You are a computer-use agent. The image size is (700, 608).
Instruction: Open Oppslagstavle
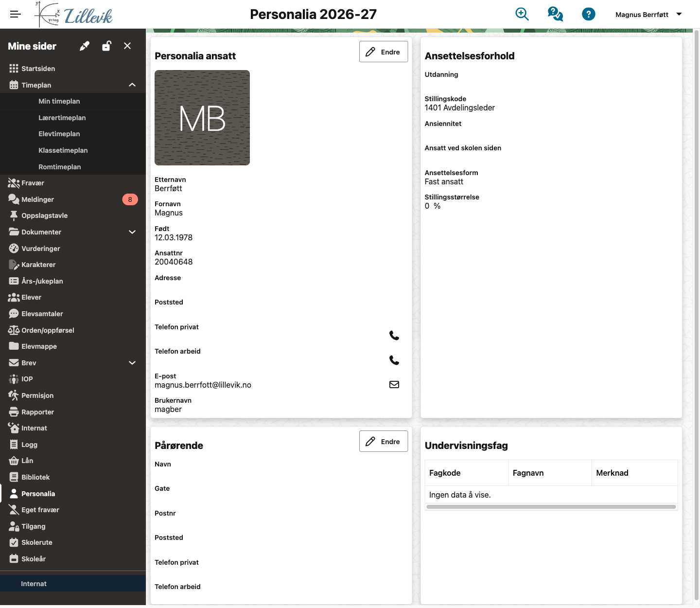click(x=73, y=215)
